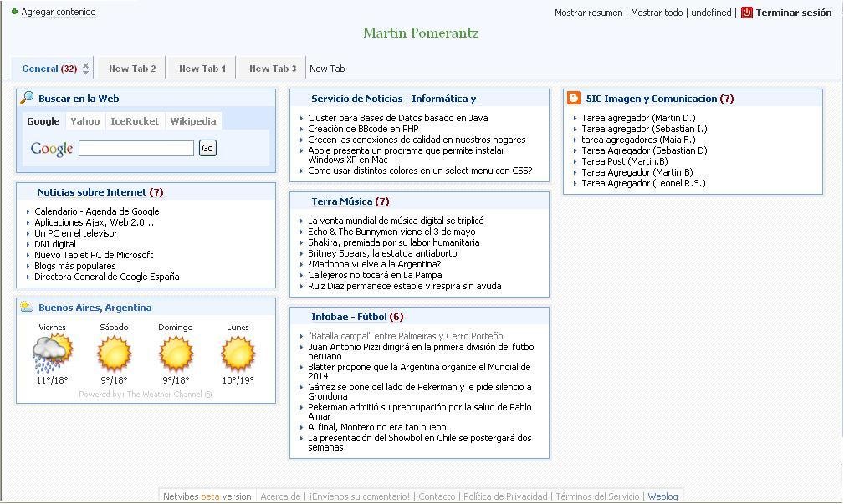Viewport: 844px width, 504px height.
Task: Open Directora General de Google España article
Action: pyautogui.click(x=106, y=277)
